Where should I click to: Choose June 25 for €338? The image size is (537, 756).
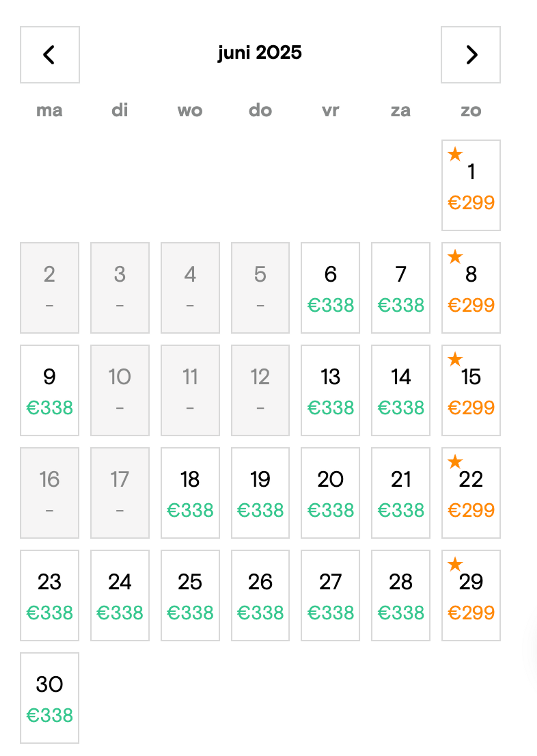click(190, 596)
